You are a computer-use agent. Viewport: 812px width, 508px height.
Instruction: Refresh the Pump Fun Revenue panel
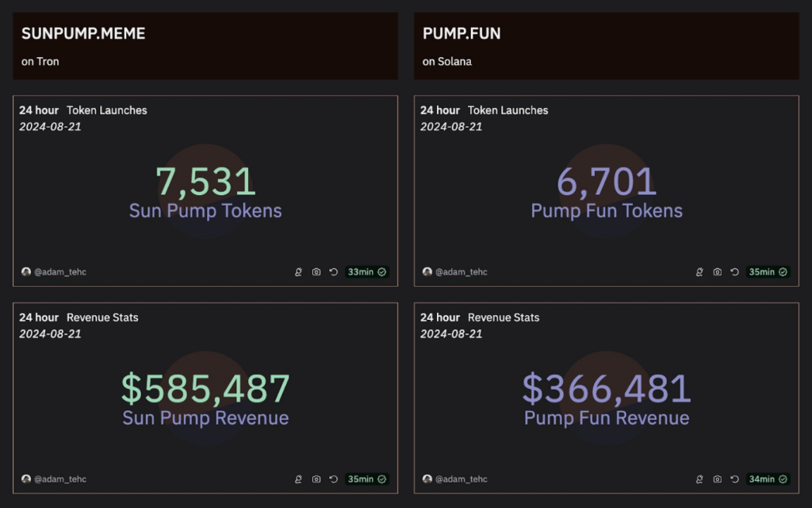735,479
